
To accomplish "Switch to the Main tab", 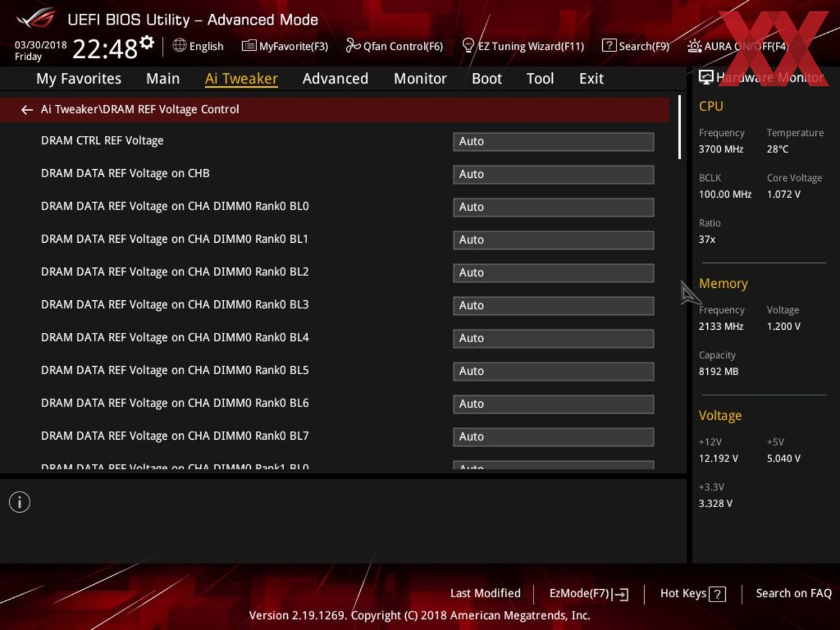I will click(x=163, y=78).
